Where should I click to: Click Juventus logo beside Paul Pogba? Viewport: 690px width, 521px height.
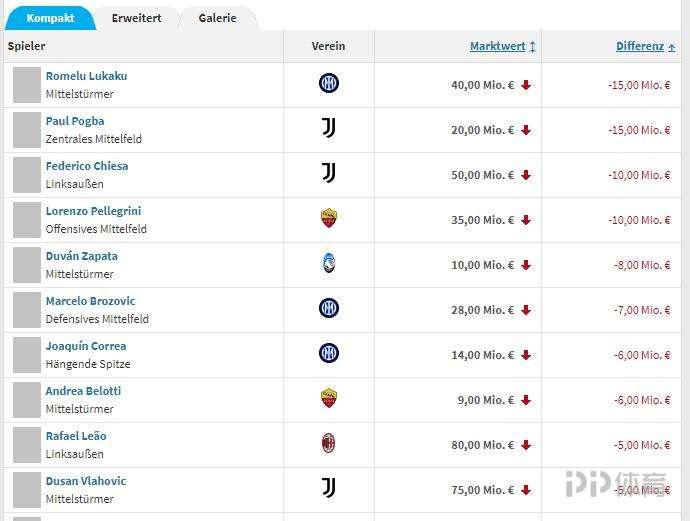click(x=328, y=128)
